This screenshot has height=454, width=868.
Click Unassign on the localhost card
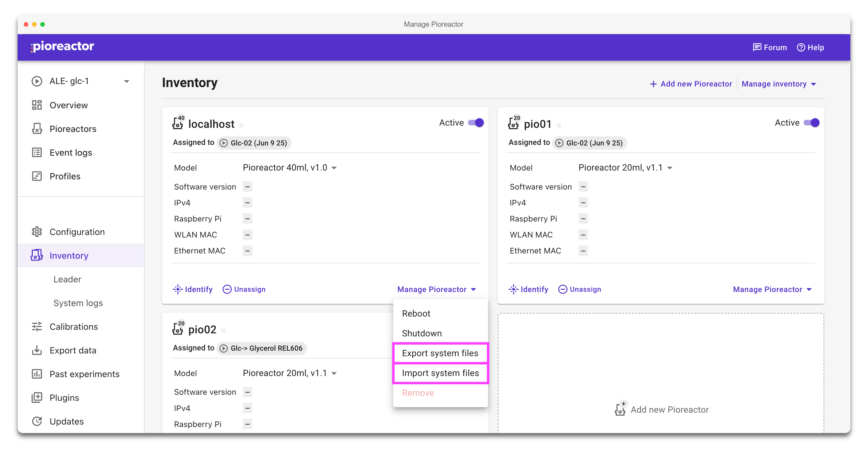click(244, 289)
